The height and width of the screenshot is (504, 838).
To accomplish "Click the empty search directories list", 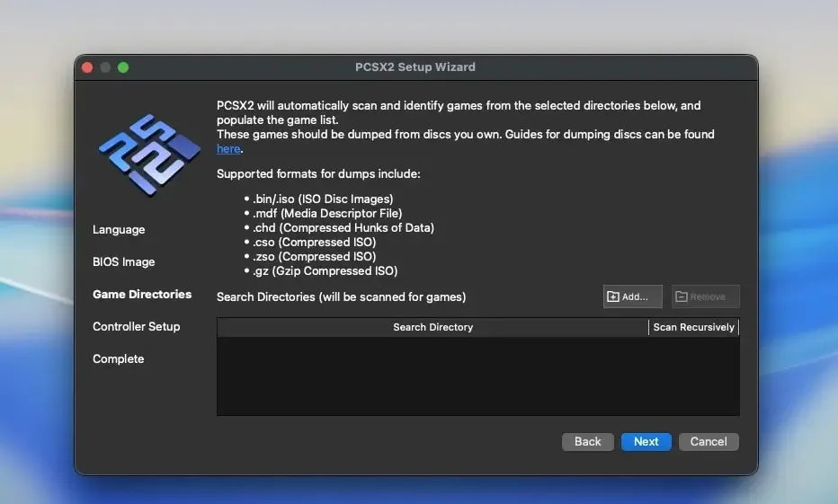I will [x=478, y=376].
